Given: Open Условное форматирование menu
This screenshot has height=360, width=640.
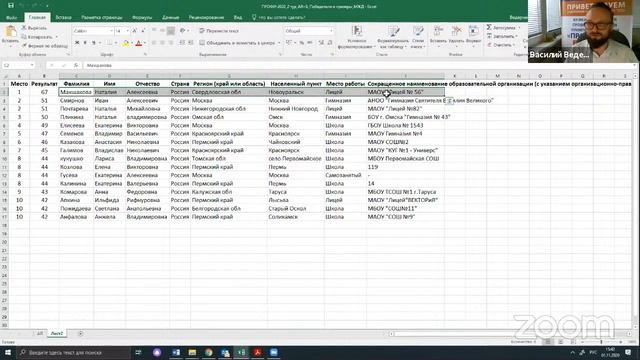Looking at the screenshot, I should point(357,37).
